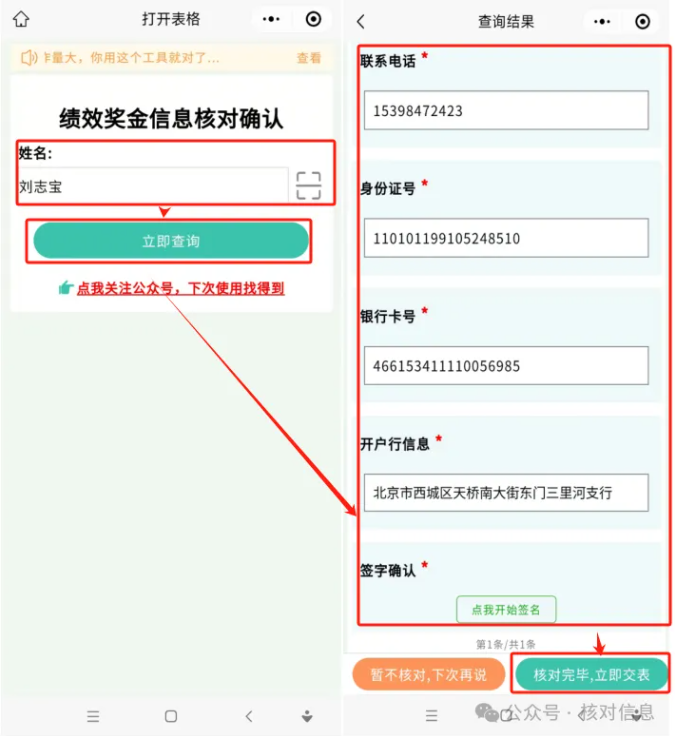Click 查看 in the notice banner

309,58
